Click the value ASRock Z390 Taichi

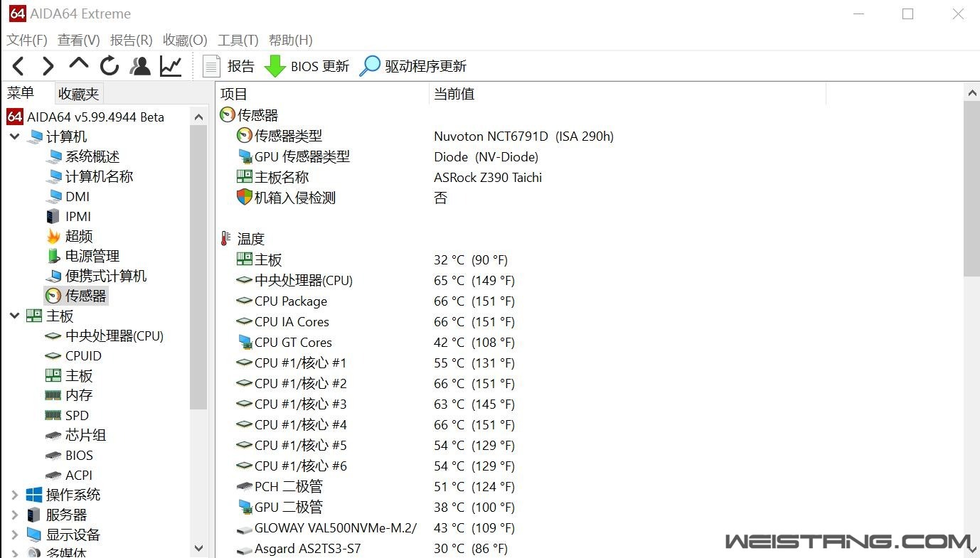point(488,177)
